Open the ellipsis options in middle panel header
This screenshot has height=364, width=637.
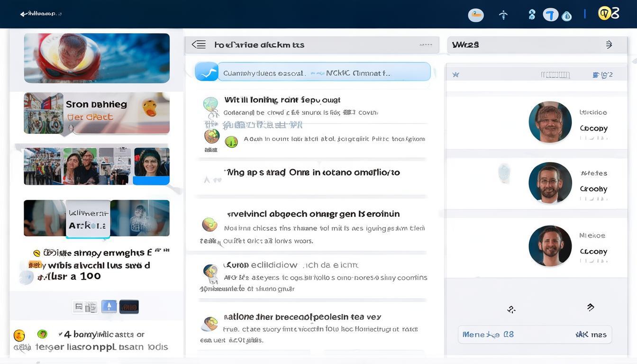click(426, 45)
